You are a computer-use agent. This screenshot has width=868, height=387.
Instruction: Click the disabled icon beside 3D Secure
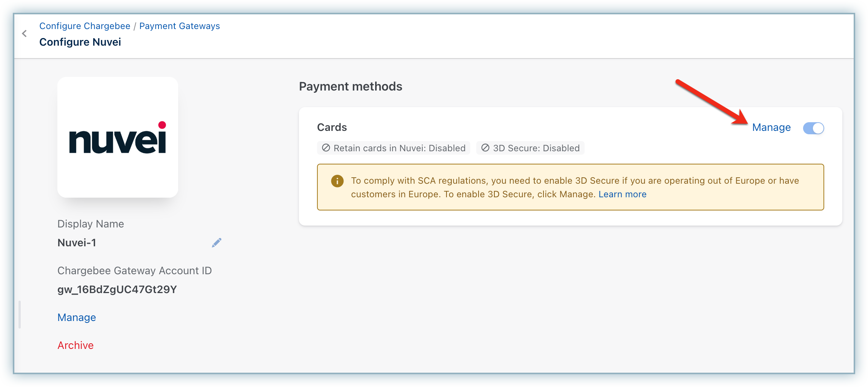point(485,148)
